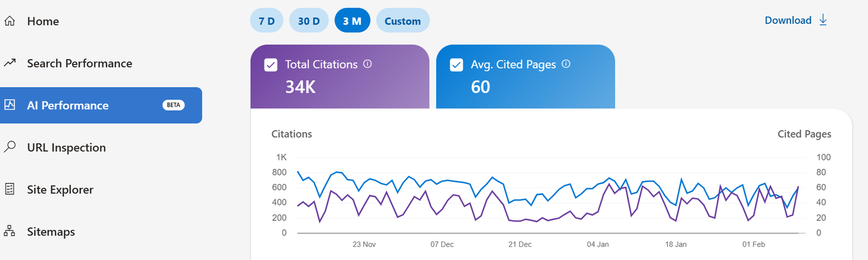Click the BETA badge
This screenshot has width=868, height=260.
[174, 105]
